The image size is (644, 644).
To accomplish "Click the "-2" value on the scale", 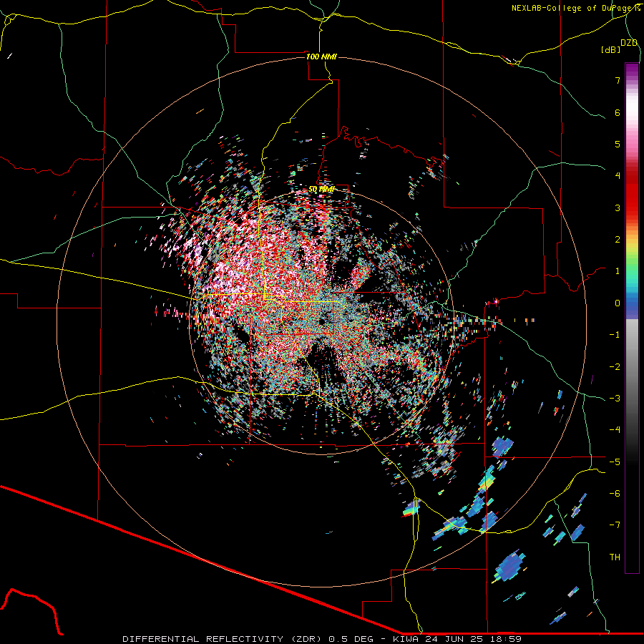I will (615, 367).
